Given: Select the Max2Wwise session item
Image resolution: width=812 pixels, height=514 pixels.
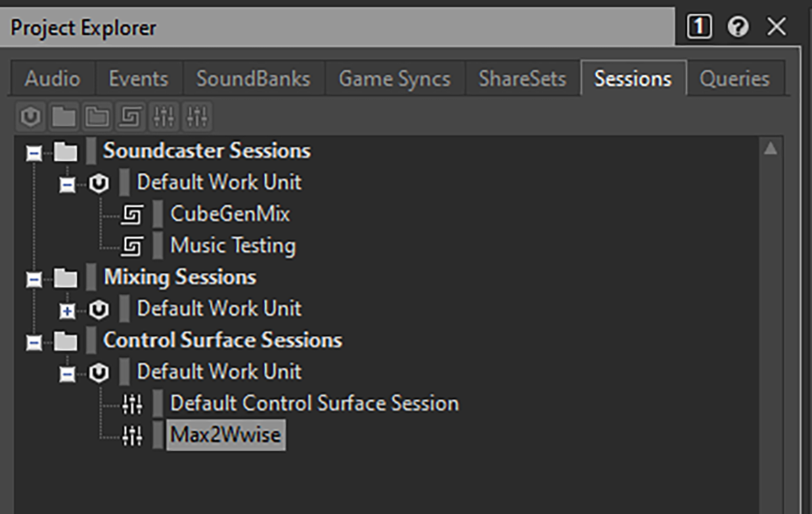Looking at the screenshot, I should coord(225,435).
